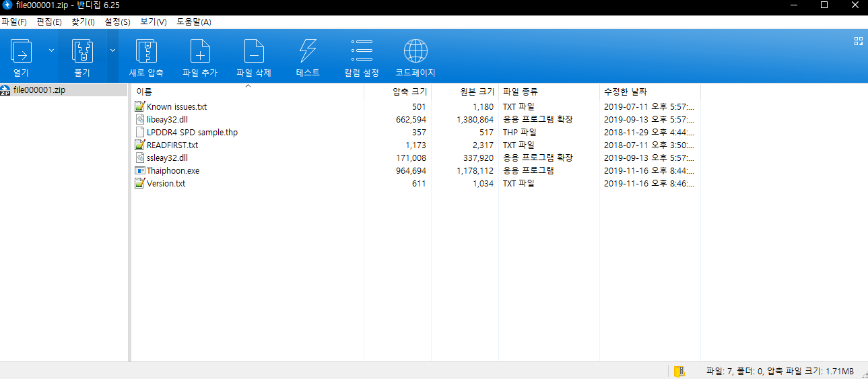Select file000001.zip in the left tree
Image resolution: width=868 pixels, height=379 pixels.
[40, 90]
